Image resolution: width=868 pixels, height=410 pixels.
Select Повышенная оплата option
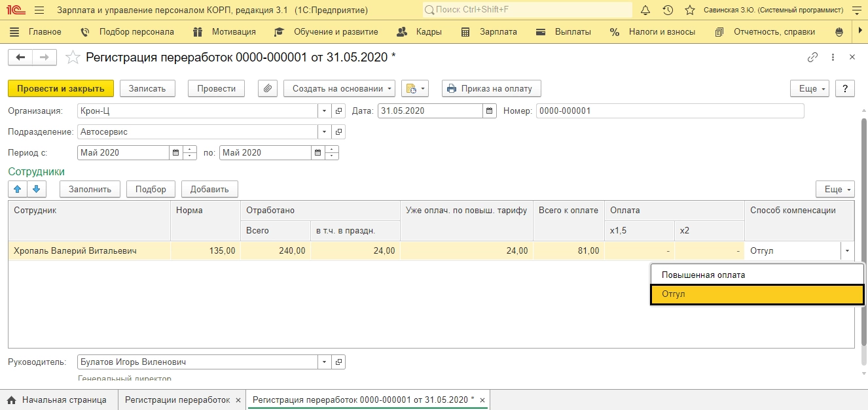[x=757, y=275]
